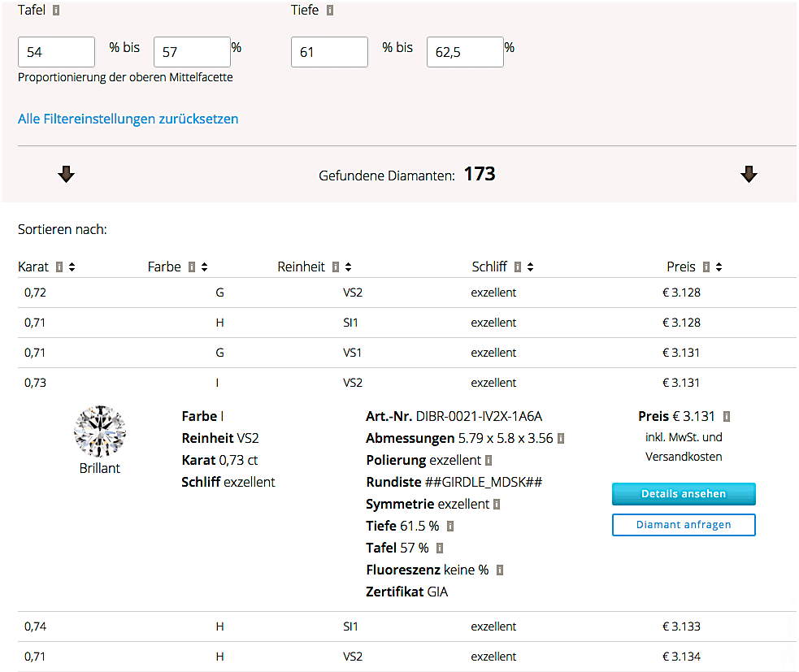Click the Tiefe minimum field showing 61
The width and height of the screenshot is (799, 672).
click(329, 52)
